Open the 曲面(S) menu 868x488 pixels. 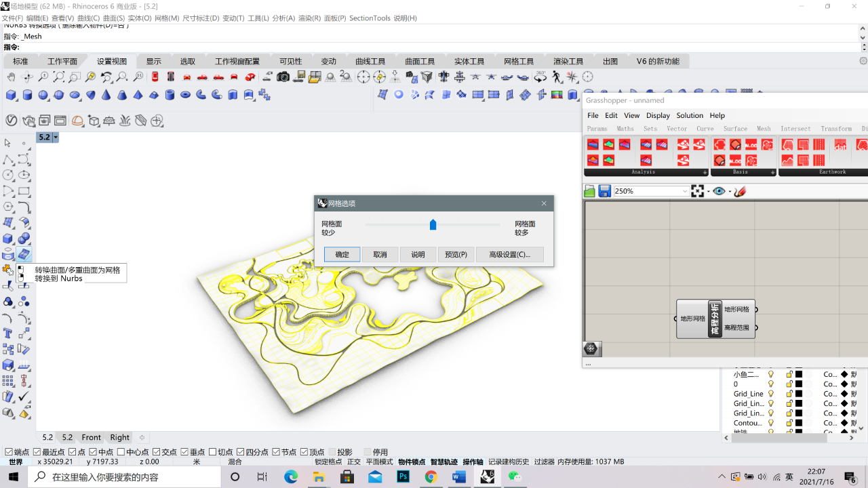click(x=114, y=18)
